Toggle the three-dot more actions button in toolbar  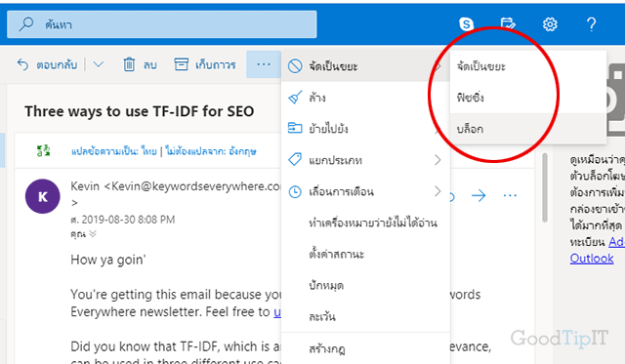pos(264,64)
